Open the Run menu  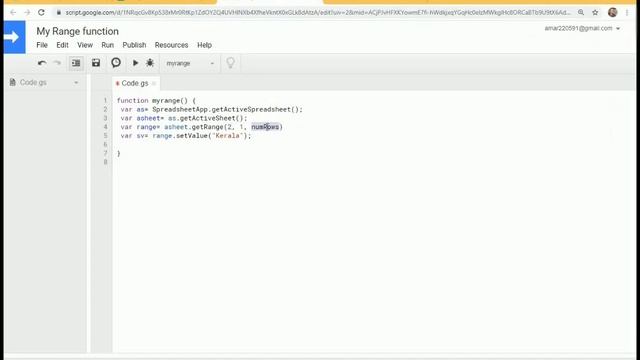click(x=108, y=45)
